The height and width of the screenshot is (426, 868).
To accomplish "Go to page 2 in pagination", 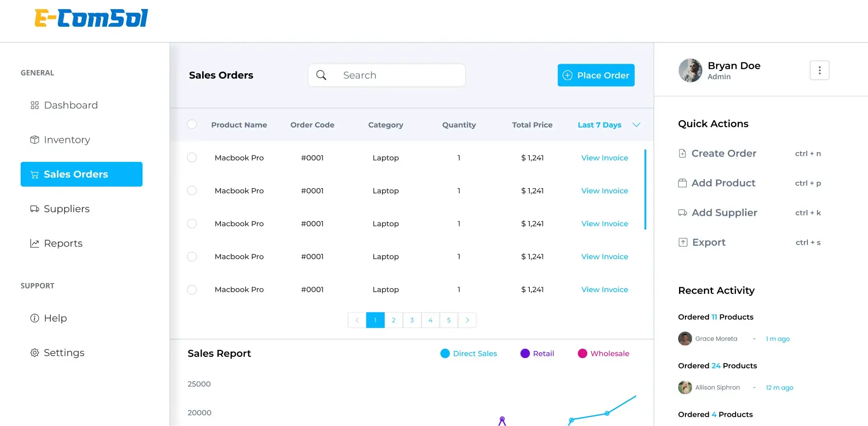I will (x=394, y=320).
